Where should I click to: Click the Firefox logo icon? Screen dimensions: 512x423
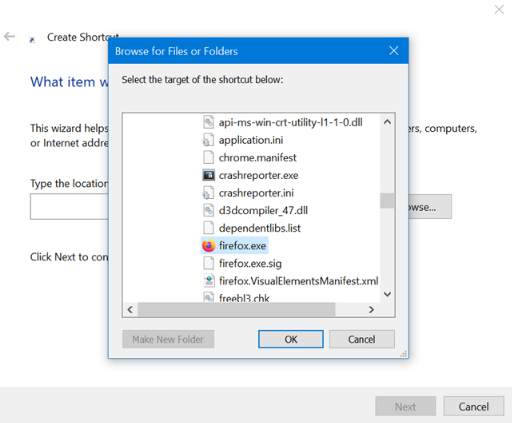click(x=209, y=246)
